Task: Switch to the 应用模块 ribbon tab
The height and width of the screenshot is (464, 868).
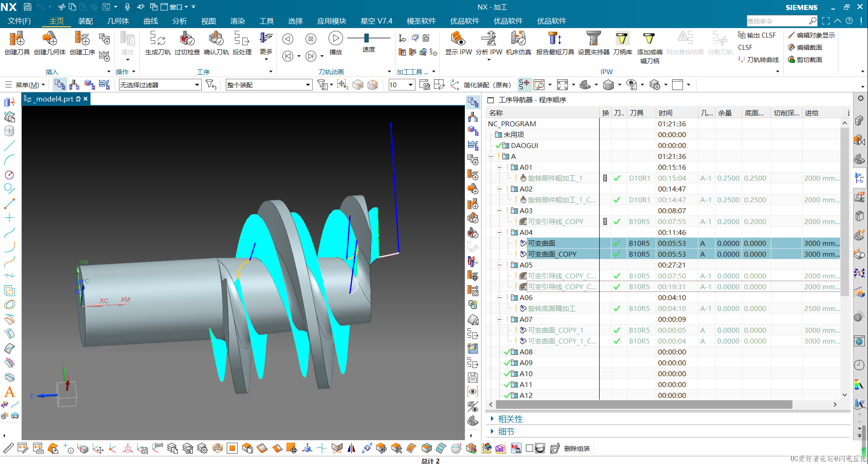Action: [332, 21]
